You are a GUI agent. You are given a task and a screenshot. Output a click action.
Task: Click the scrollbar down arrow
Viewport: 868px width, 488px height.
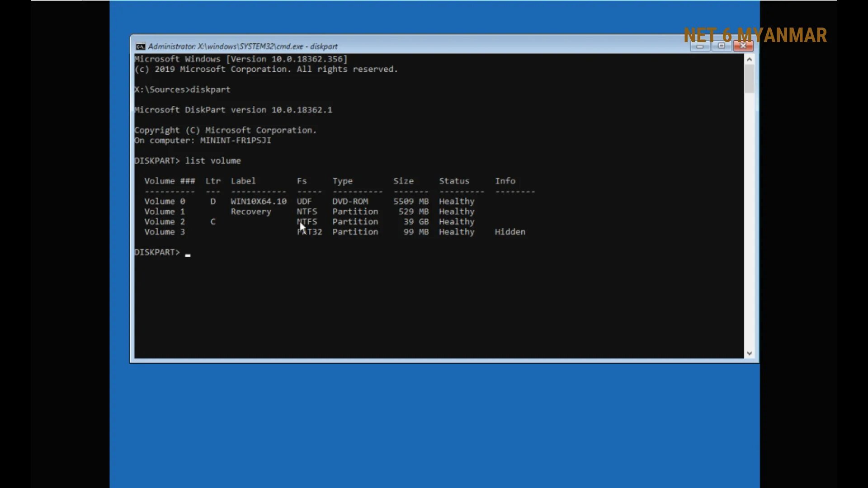pyautogui.click(x=749, y=353)
